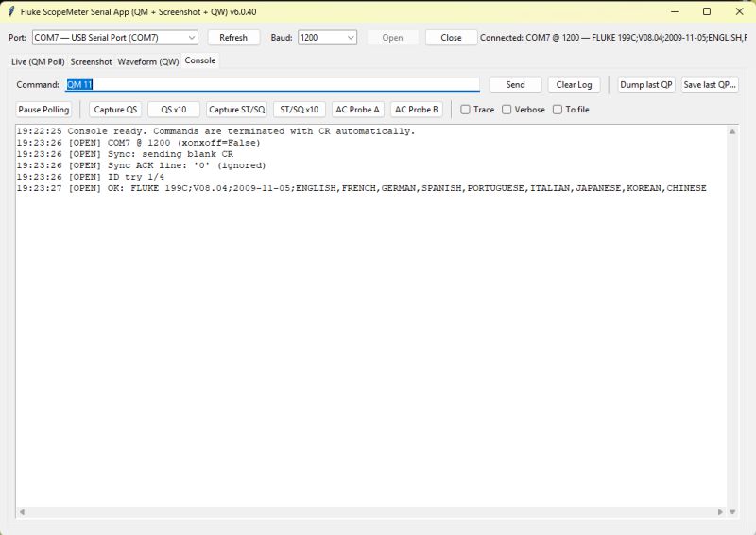The width and height of the screenshot is (756, 535).
Task: Open the Baud rate dropdown
Action: point(327,38)
